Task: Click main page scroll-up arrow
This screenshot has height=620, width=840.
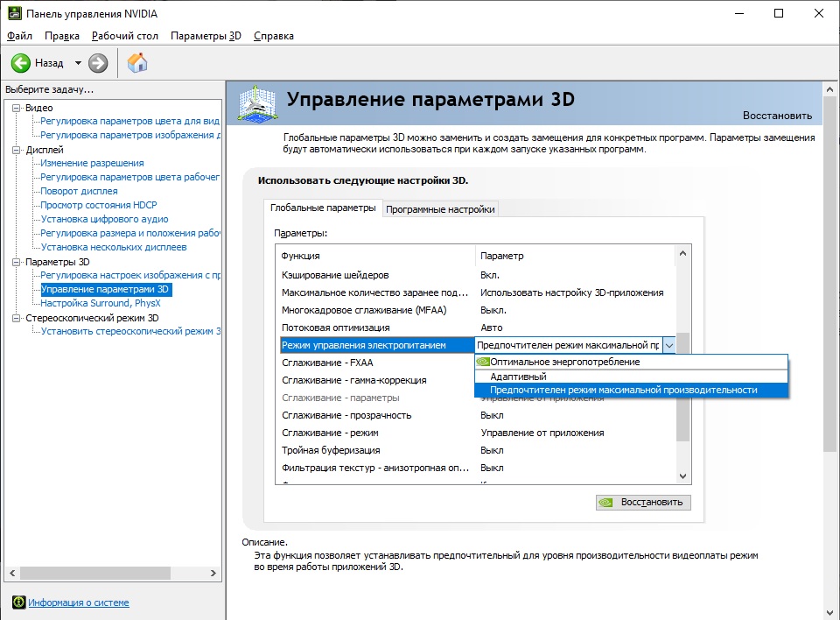Action: [x=829, y=89]
